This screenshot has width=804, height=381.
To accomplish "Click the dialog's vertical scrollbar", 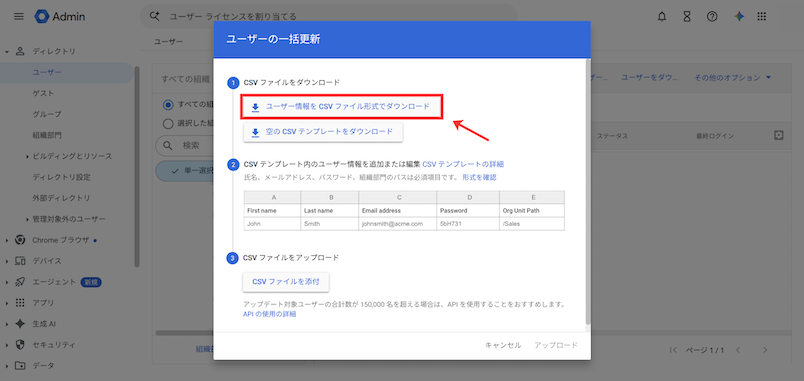I will click(x=588, y=192).
